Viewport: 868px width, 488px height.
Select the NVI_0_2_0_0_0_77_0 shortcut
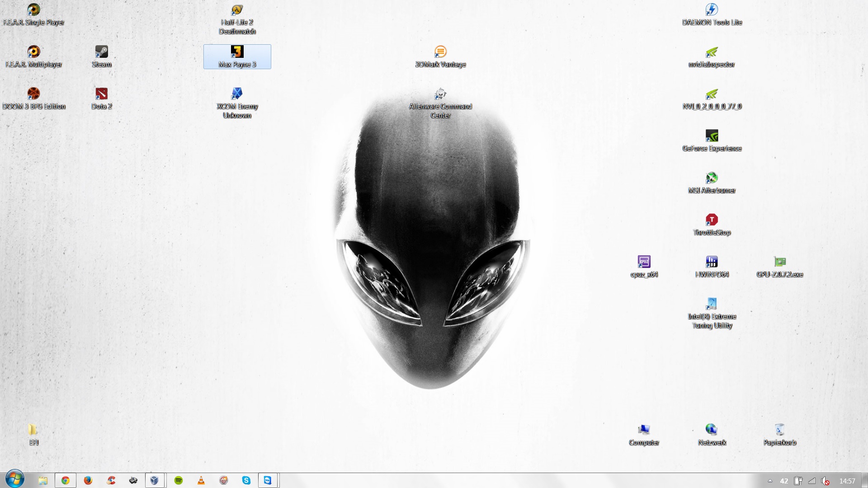(x=712, y=99)
